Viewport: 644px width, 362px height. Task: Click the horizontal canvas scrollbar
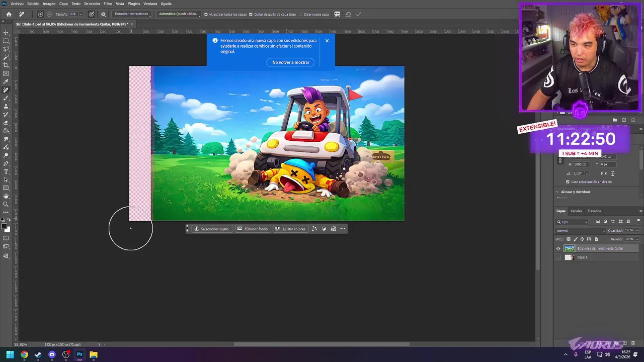tap(322, 344)
